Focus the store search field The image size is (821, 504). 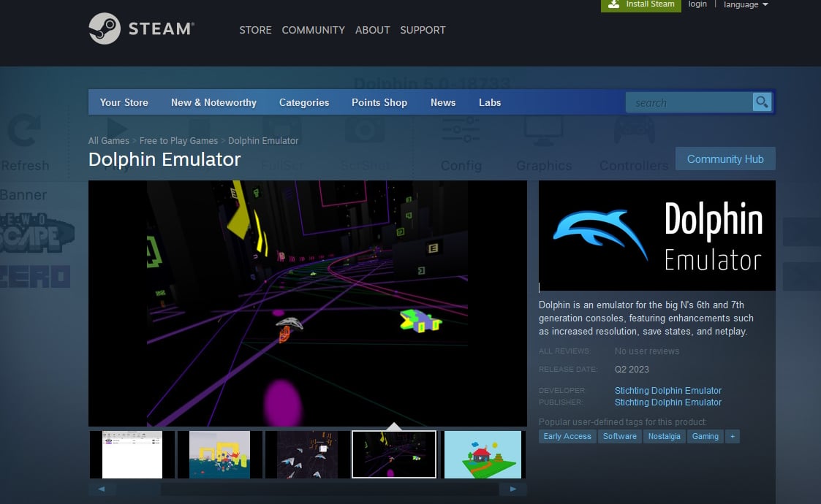tap(689, 102)
